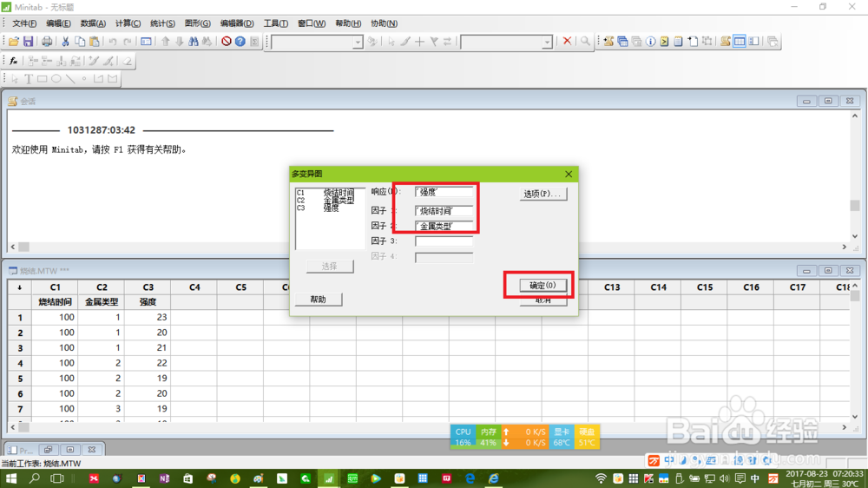This screenshot has width=868, height=488.
Task: Click the 帮助 button in the dialog
Action: [319, 300]
